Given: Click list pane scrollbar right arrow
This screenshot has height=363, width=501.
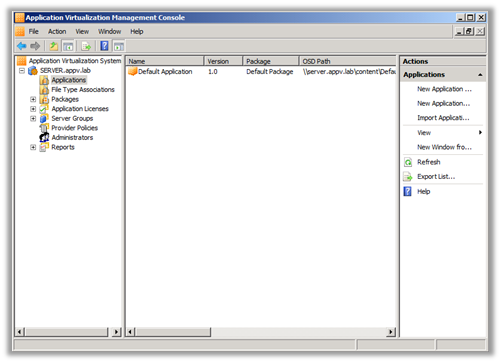Looking at the screenshot, I should [391, 332].
